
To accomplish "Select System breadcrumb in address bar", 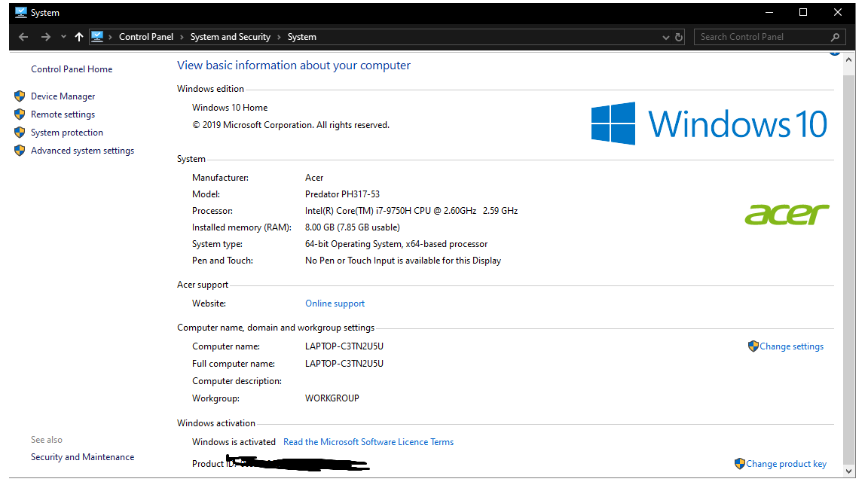I will pyautogui.click(x=301, y=37).
